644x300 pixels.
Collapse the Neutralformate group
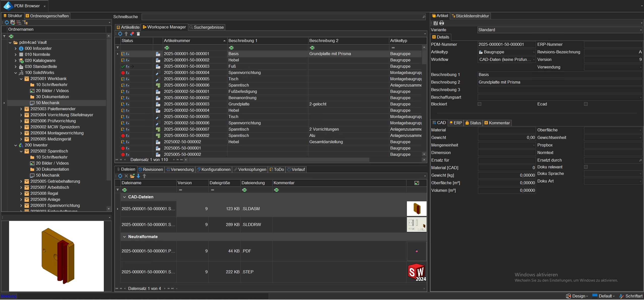click(x=124, y=237)
